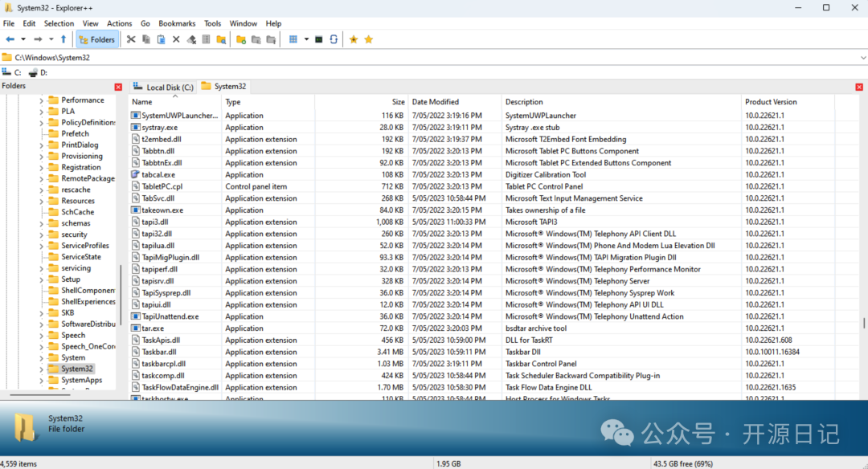Open address bar dropdown arrow

[863, 58]
